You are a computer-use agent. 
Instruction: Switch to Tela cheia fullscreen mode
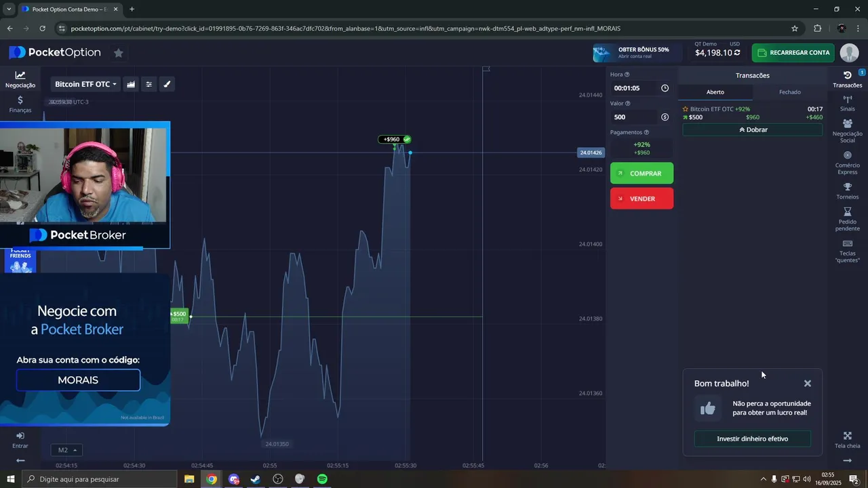(x=848, y=440)
